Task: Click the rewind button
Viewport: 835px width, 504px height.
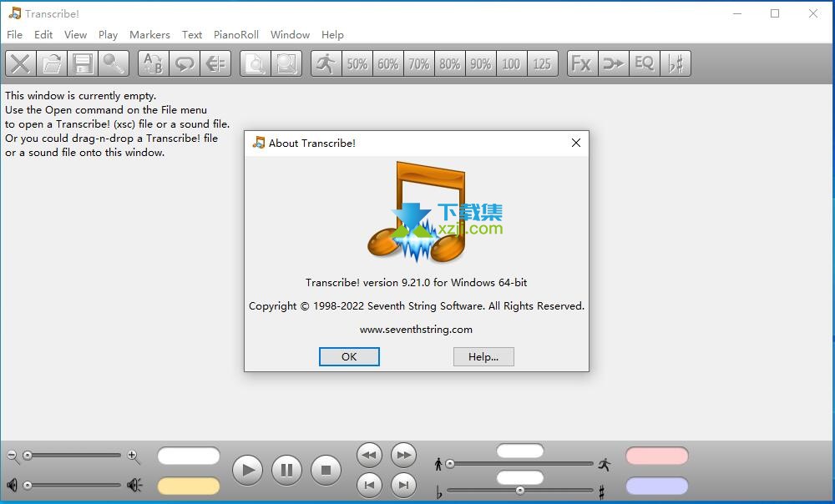Action: click(369, 455)
